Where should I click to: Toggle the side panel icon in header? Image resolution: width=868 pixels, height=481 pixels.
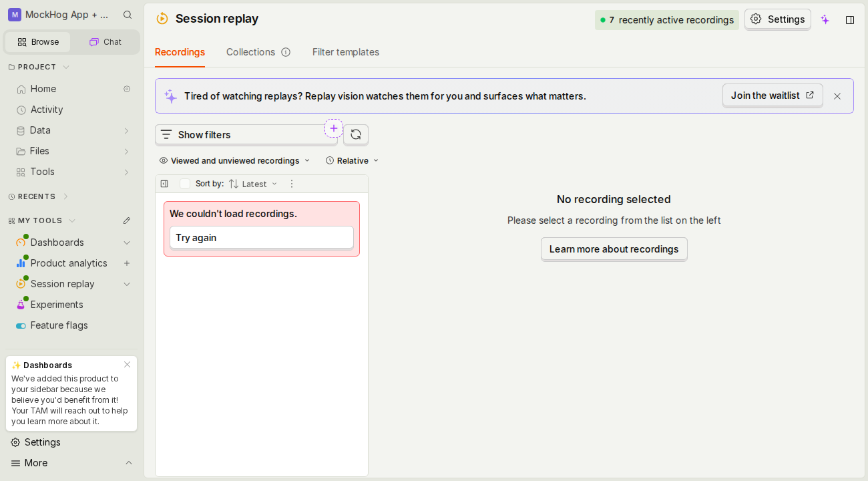(850, 20)
